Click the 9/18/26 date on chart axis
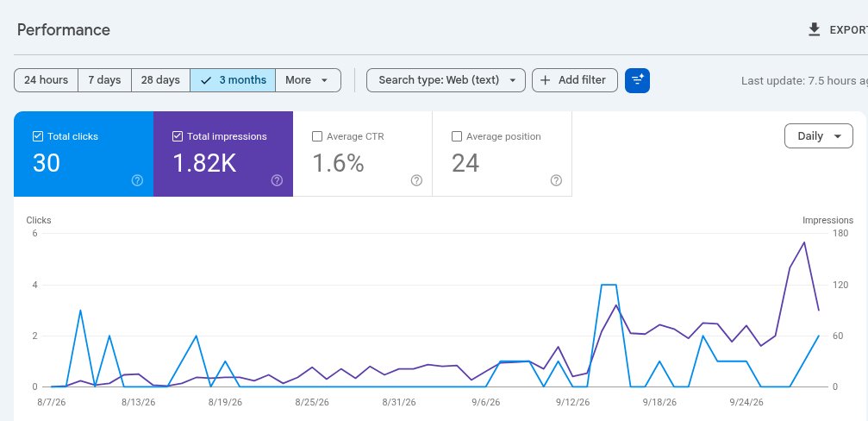868x421 pixels. click(x=660, y=402)
